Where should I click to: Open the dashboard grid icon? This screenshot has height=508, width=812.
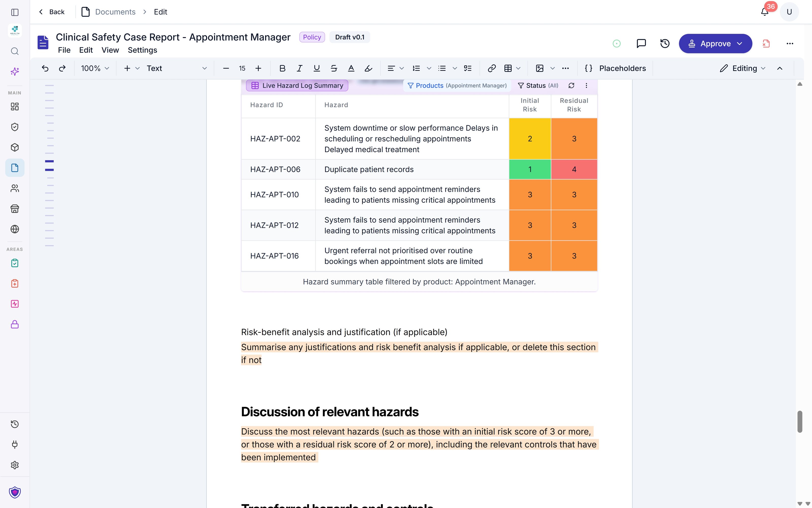[x=15, y=106]
